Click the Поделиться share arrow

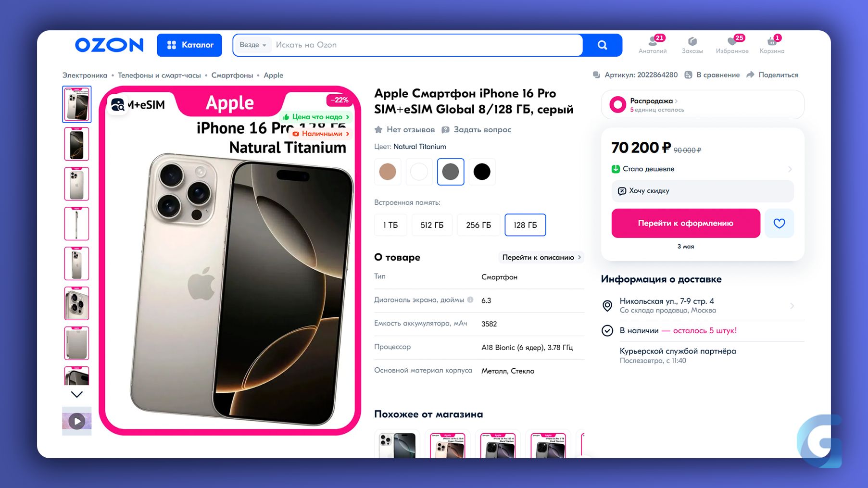coord(750,75)
